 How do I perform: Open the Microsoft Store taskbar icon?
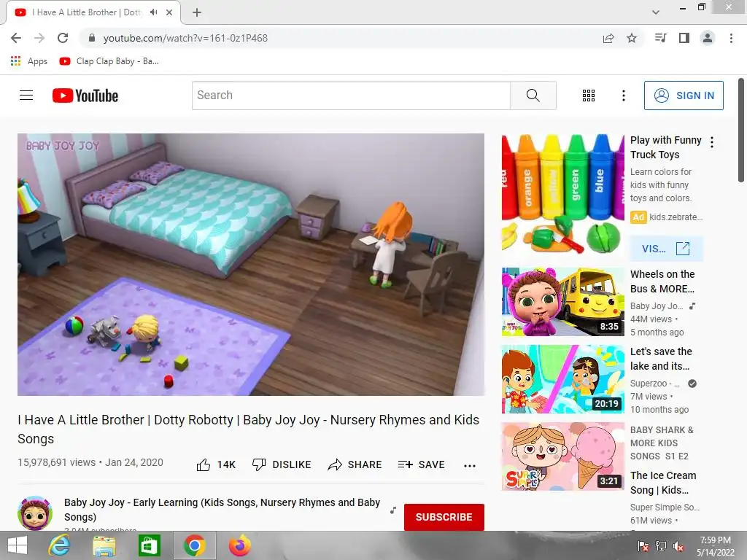(149, 545)
